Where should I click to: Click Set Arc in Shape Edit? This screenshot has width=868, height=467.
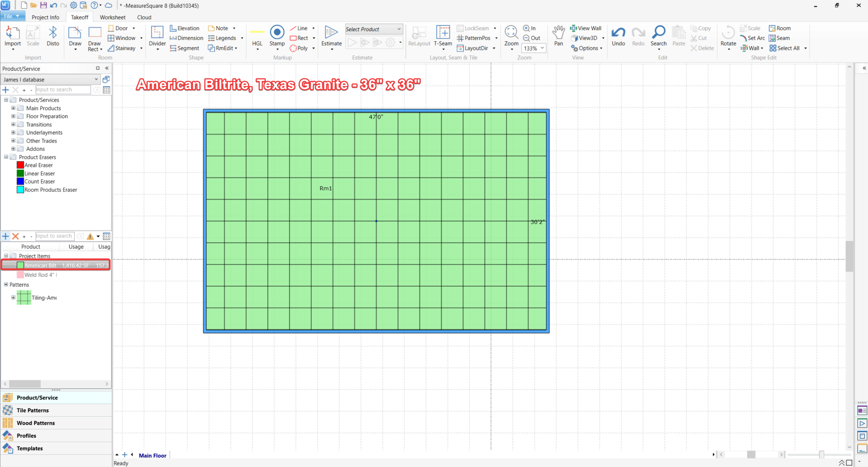click(x=752, y=38)
